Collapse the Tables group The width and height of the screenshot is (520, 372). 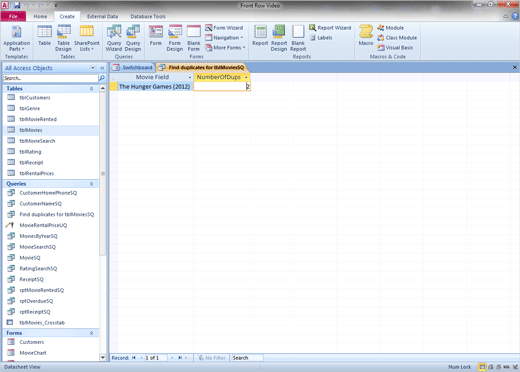(91, 89)
